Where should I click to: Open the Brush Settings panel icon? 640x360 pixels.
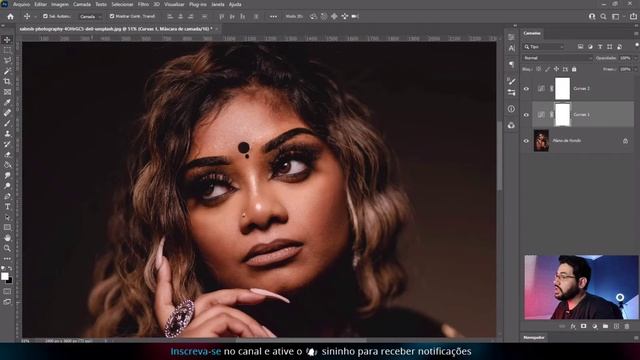pos(511,81)
